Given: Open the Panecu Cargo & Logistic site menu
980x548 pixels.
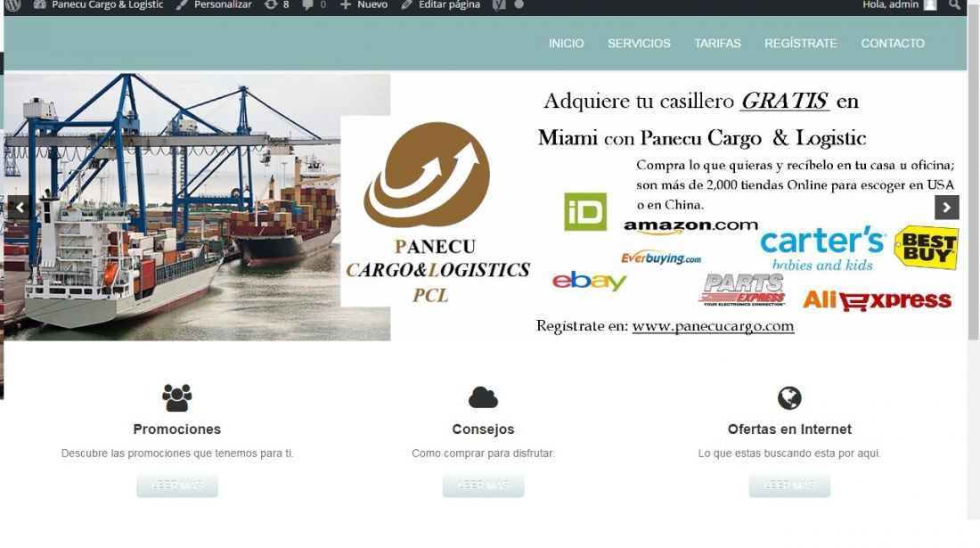Looking at the screenshot, I should [98, 5].
